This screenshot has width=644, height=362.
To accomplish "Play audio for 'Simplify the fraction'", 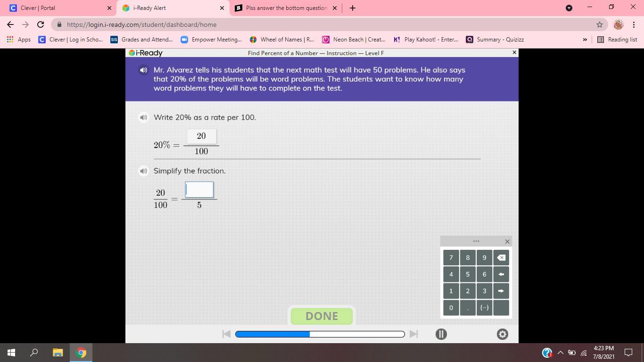I will (x=143, y=171).
